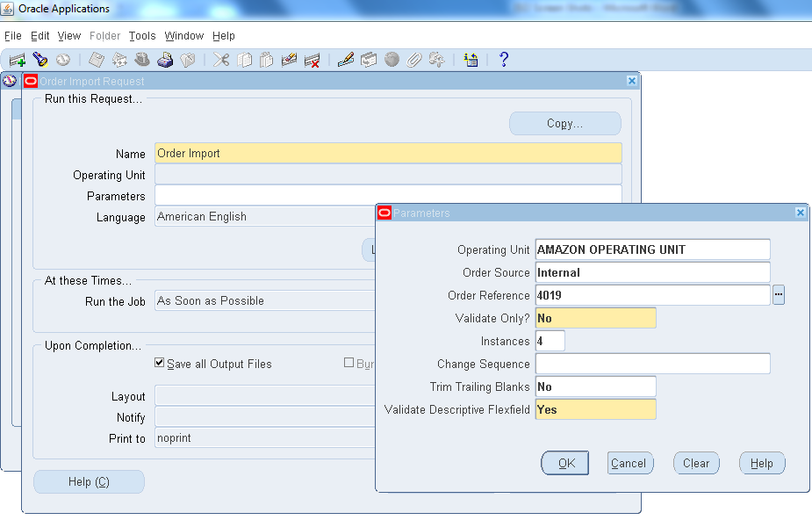Click the Print to field showing noprint
This screenshot has height=520, width=812.
coord(264,438)
